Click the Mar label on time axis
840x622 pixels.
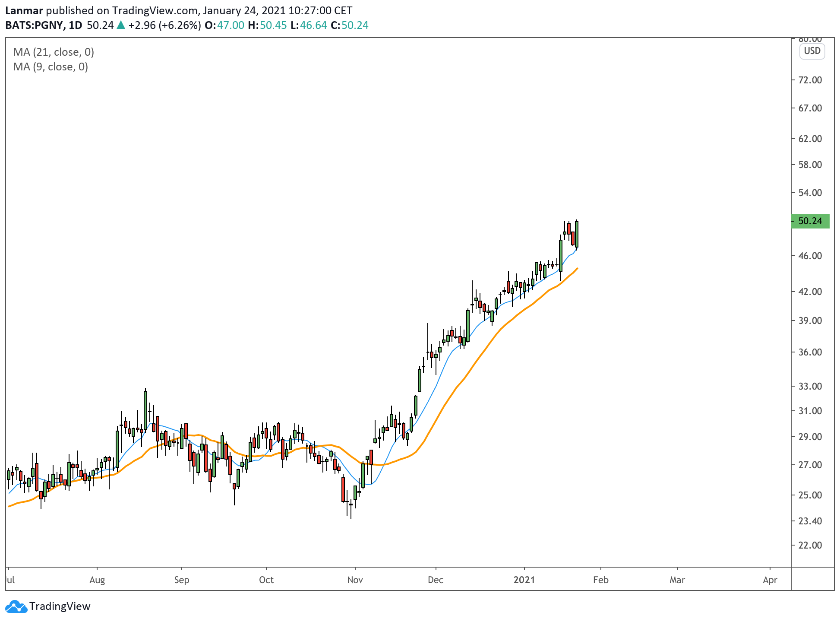coord(677,580)
